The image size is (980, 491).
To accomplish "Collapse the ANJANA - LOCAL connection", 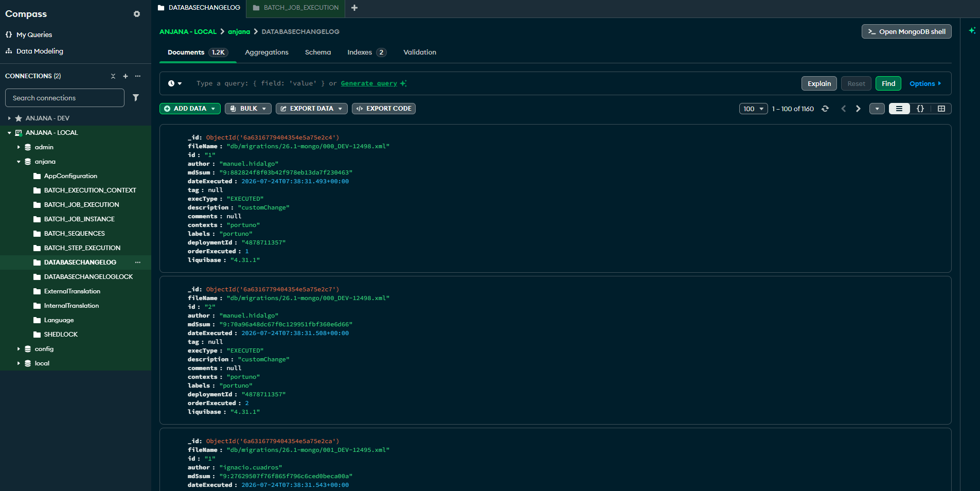I will [x=9, y=133].
